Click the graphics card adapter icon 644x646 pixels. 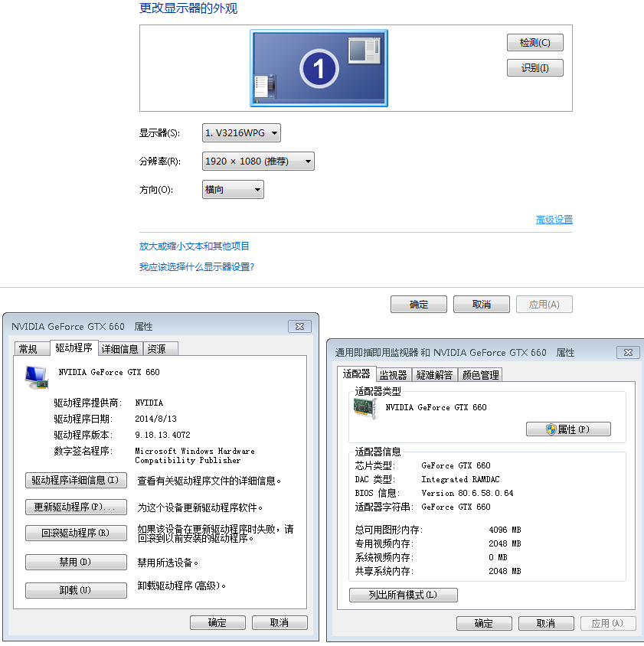[x=365, y=409]
